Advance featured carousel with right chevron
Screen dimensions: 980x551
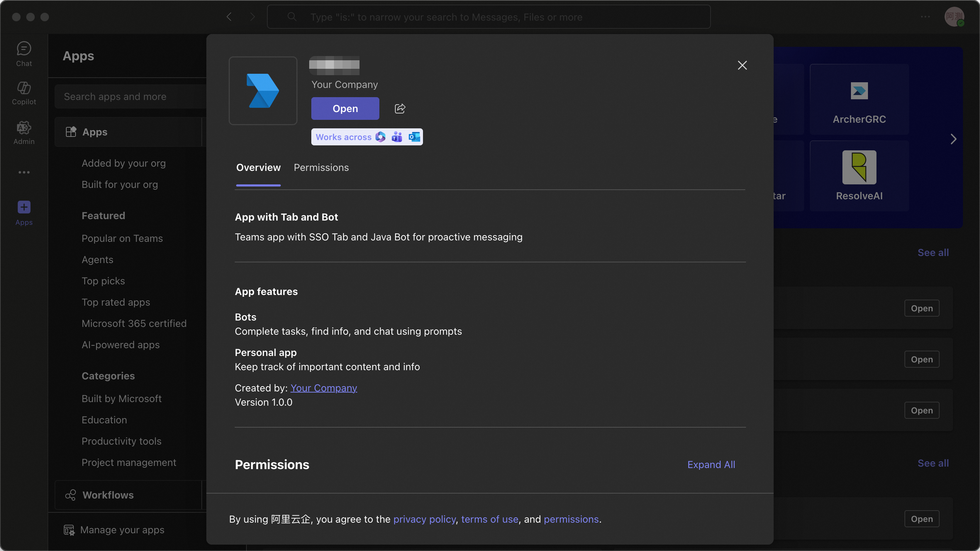point(953,139)
